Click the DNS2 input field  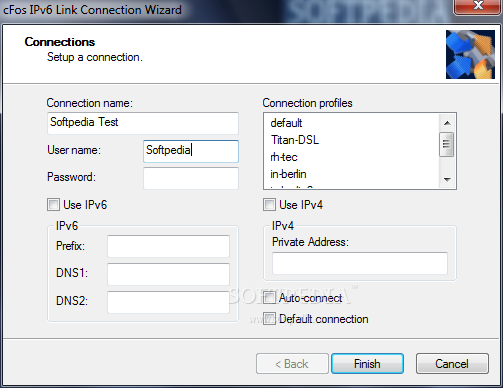(x=168, y=302)
